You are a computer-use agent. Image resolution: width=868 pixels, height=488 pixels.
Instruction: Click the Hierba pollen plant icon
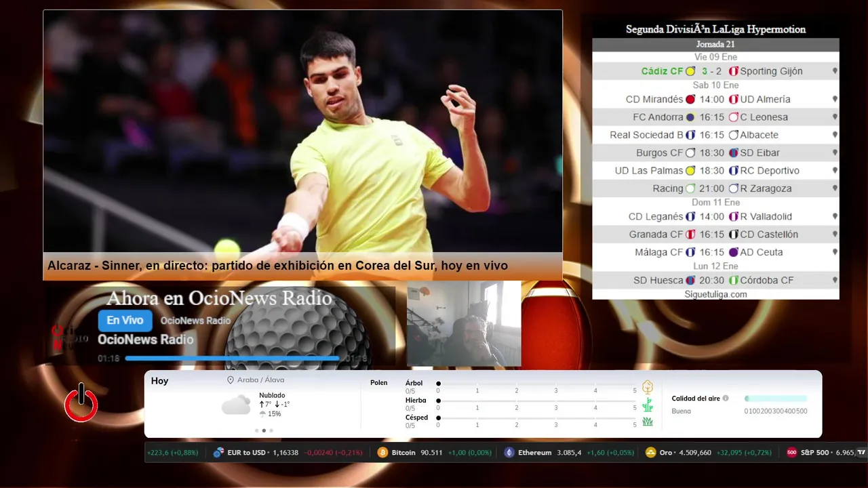648,405
